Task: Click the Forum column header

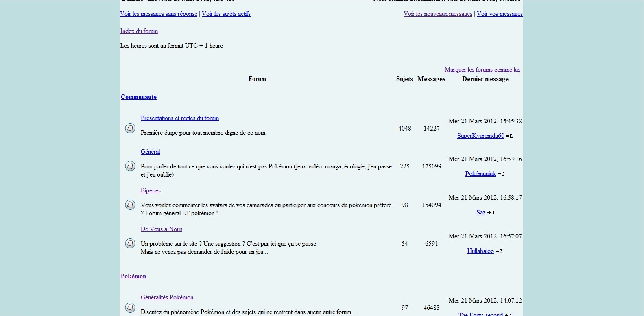Action: tap(257, 79)
